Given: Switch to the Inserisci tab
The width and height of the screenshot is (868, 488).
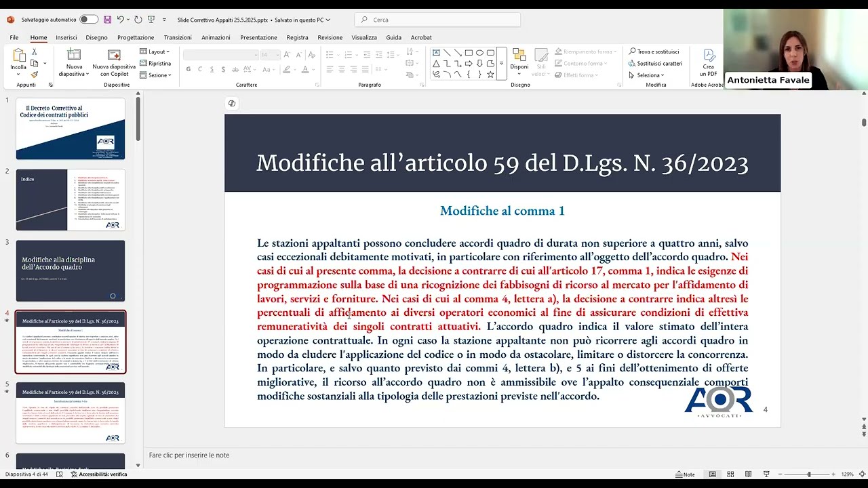Looking at the screenshot, I should [66, 37].
